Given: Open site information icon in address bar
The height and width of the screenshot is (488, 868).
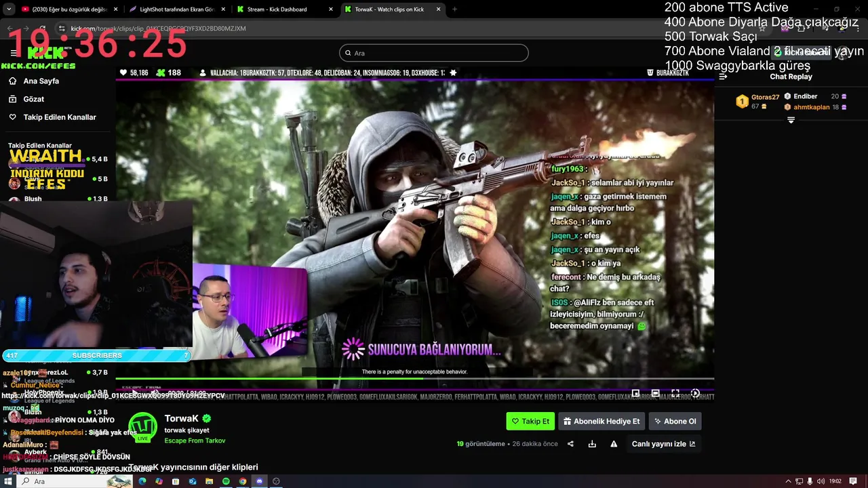Looking at the screenshot, I should (62, 28).
